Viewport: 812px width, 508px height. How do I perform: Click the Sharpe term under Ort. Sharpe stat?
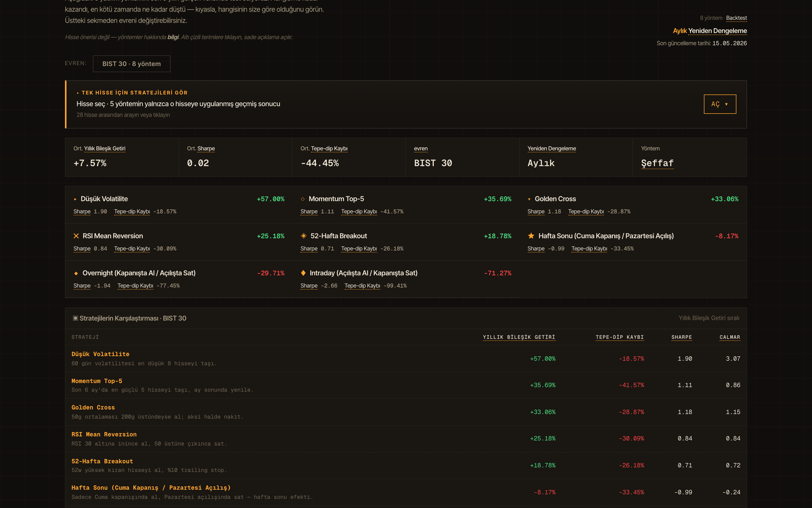206,149
